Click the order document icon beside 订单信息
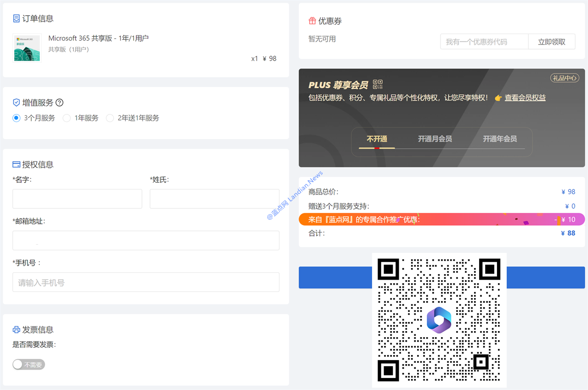 [17, 19]
